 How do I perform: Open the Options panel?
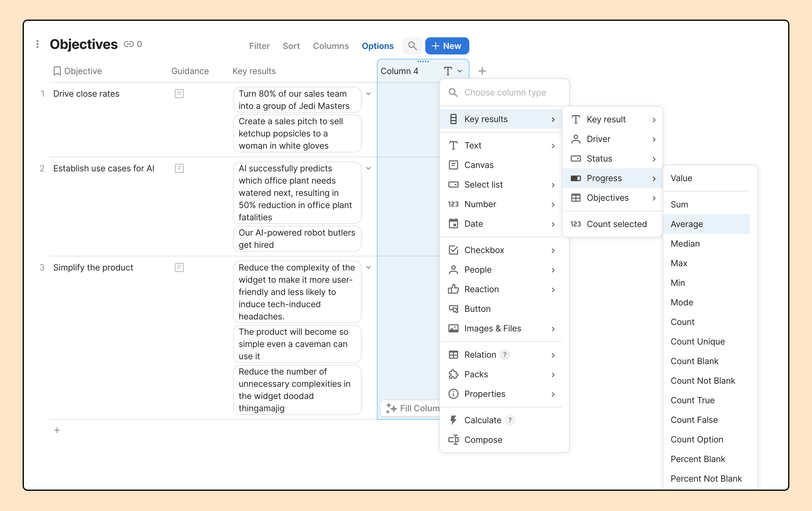click(x=377, y=46)
